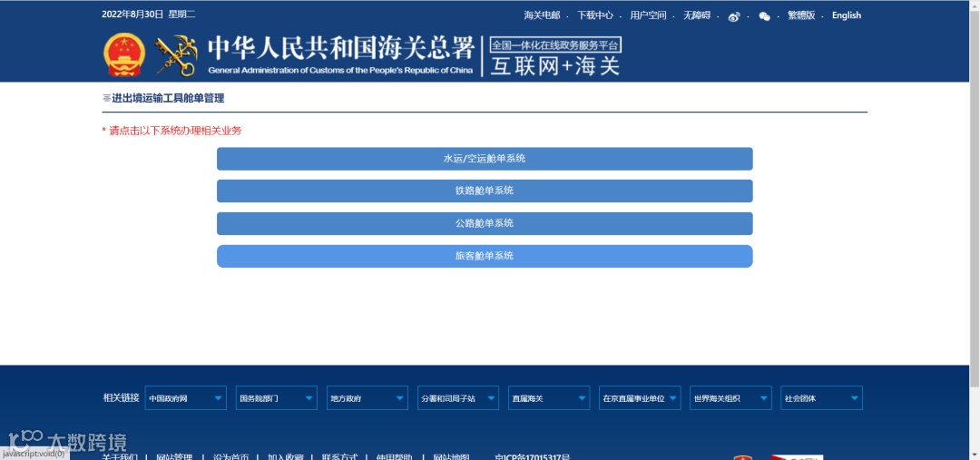Image resolution: width=980 pixels, height=460 pixels.
Task: Click the 中华人民共和国海关总署 site title
Action: pyautogui.click(x=340, y=48)
